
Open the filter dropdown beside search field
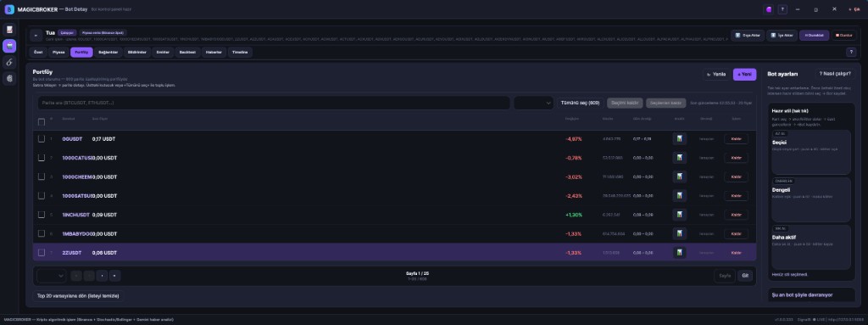pyautogui.click(x=534, y=103)
